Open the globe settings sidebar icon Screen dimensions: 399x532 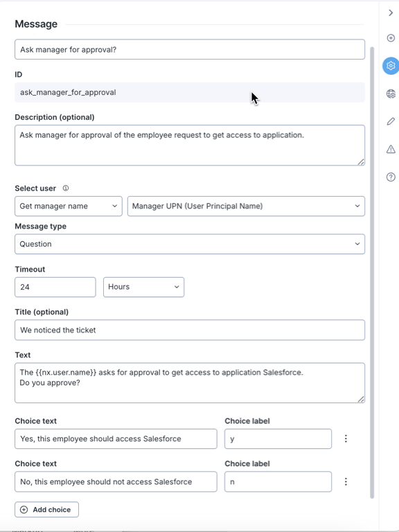coord(391,94)
